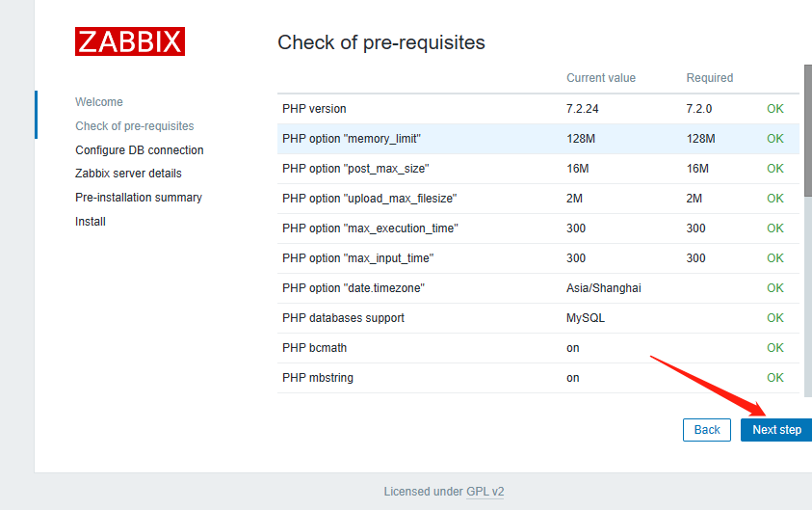Click PHP bcmath row label

tap(314, 348)
